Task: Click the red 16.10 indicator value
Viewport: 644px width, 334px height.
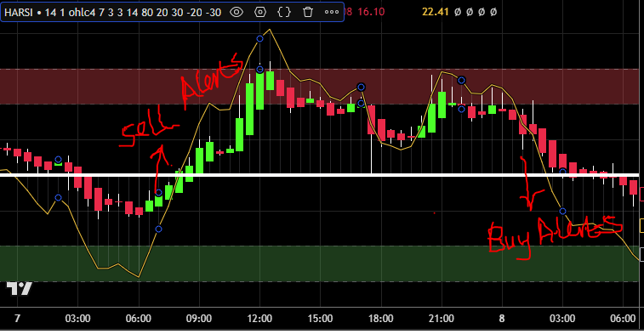Action: (371, 12)
